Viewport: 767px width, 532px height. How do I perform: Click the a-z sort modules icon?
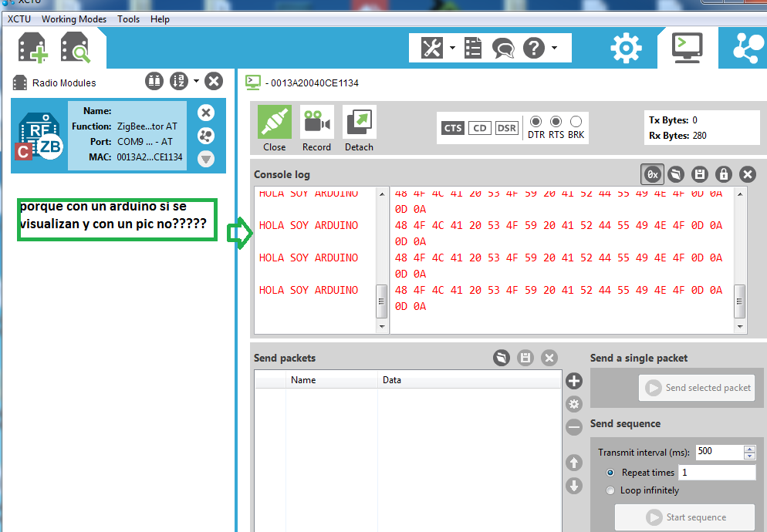click(179, 81)
